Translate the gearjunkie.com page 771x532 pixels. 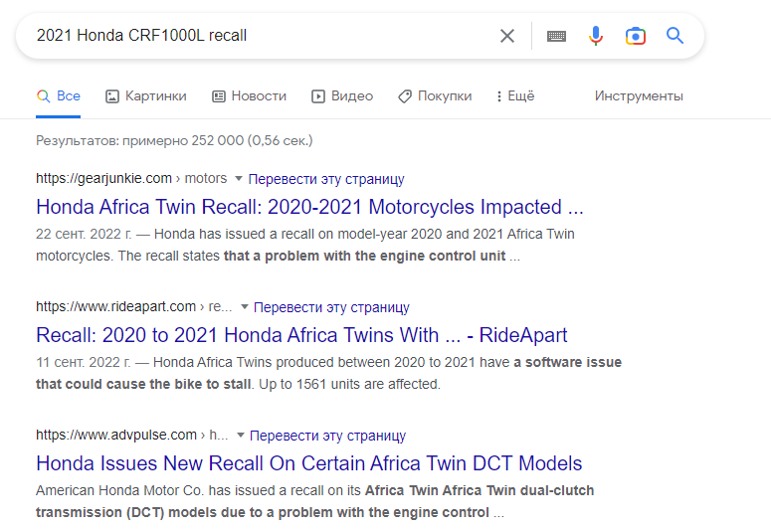pos(326,179)
